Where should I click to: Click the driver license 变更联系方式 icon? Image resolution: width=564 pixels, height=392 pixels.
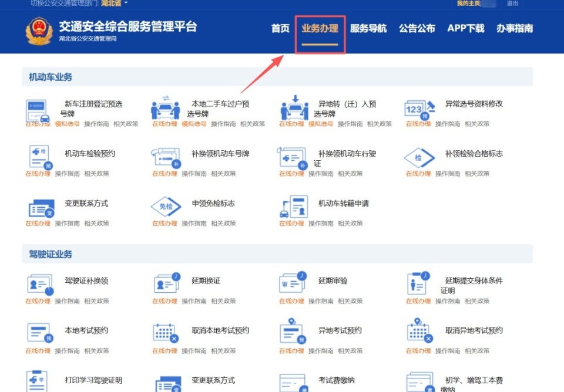169,384
